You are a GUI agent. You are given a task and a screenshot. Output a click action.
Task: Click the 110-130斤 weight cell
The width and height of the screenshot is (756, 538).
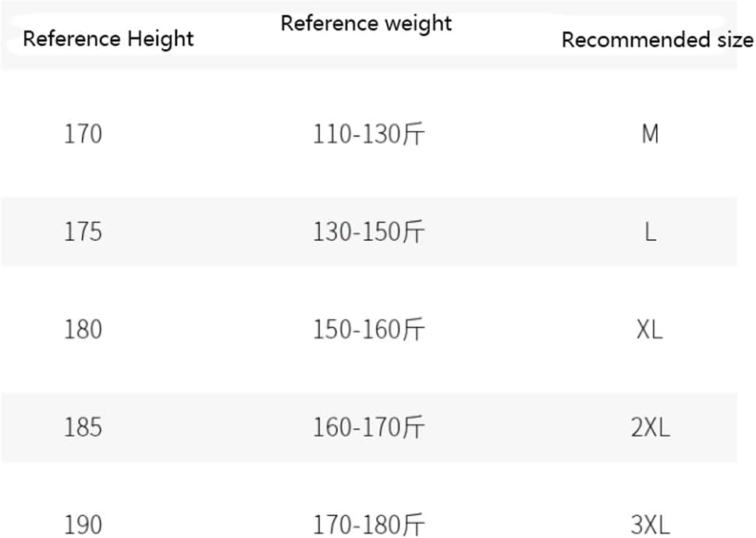(369, 134)
